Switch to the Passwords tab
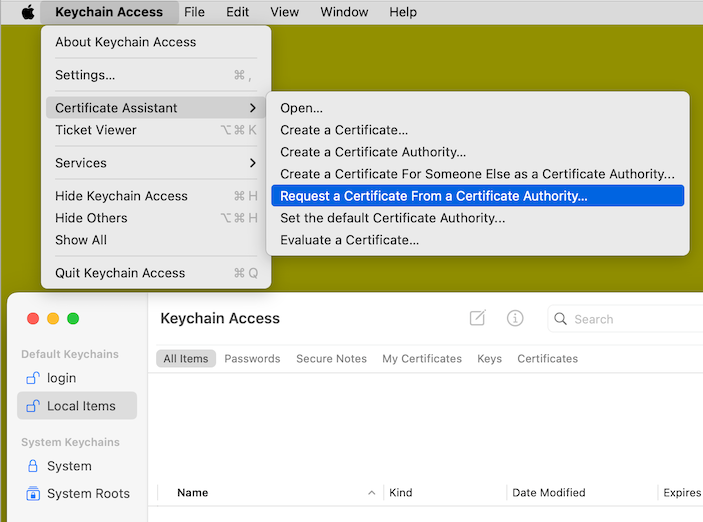Viewport: 703px width, 522px height. (x=252, y=359)
